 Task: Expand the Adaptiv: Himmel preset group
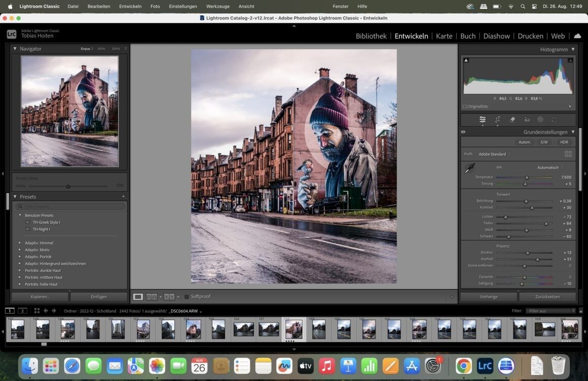point(20,243)
